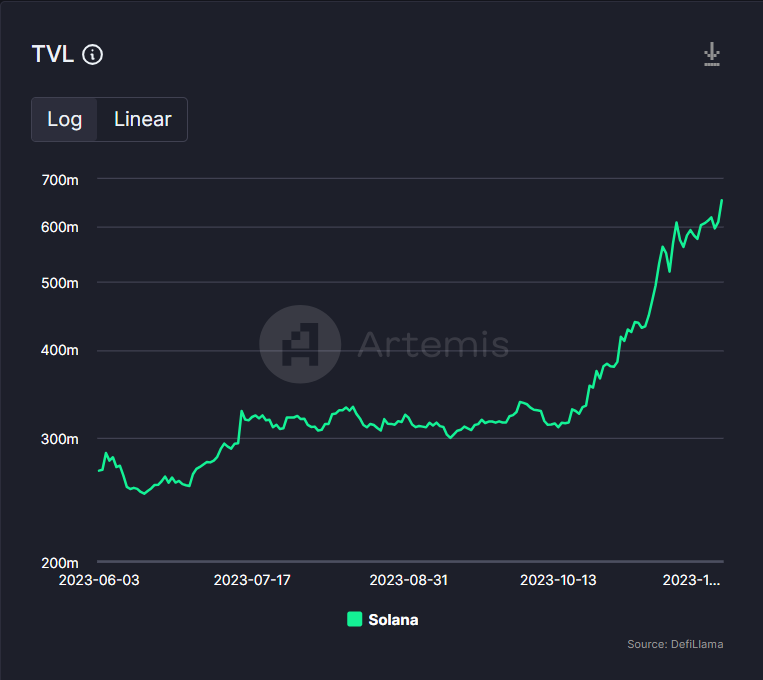Click the TVL info icon
The image size is (763, 680).
tap(92, 55)
